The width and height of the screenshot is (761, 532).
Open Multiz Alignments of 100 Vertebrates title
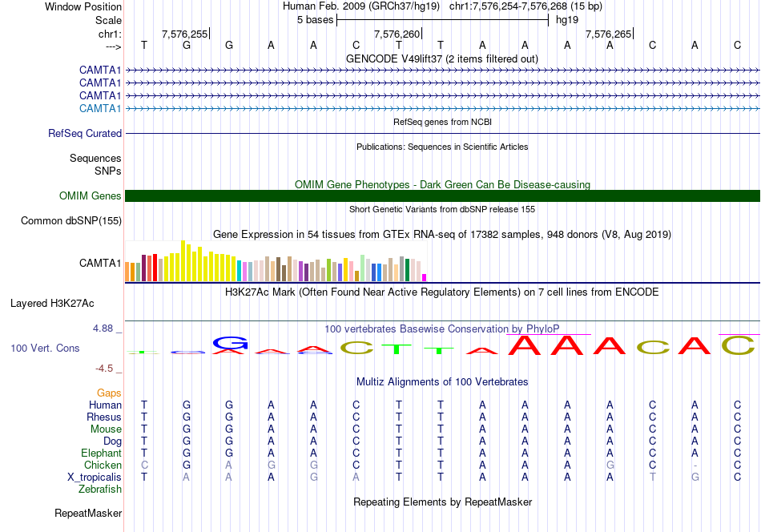(442, 381)
